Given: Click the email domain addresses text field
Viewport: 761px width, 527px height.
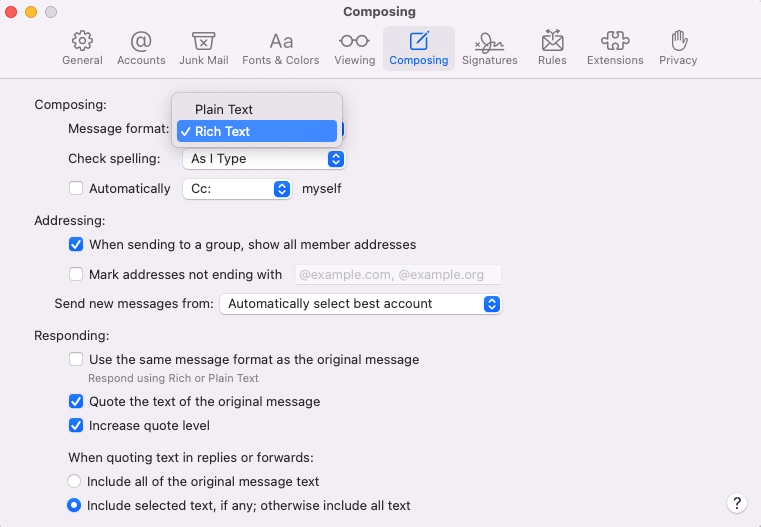Looking at the screenshot, I should pyautogui.click(x=398, y=274).
